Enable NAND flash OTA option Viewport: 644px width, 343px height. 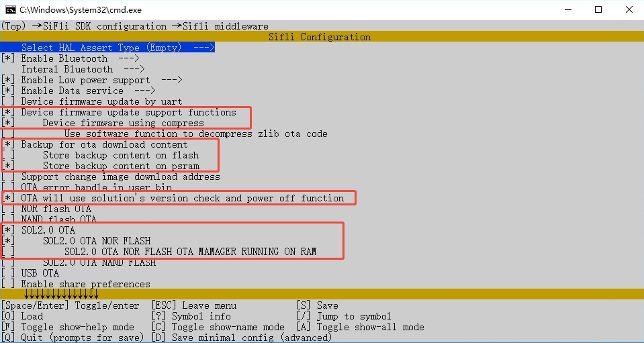8,219
